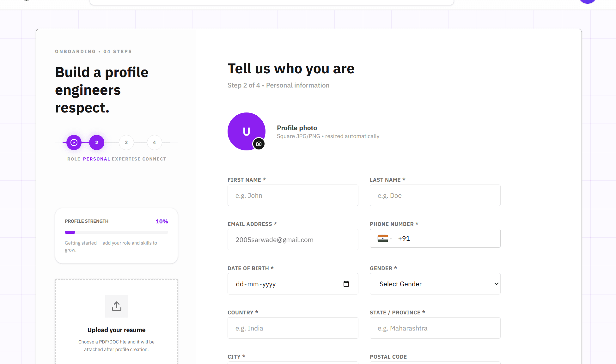Click the 'Upload your resume' heading
This screenshot has height=364, width=616.
(x=116, y=330)
